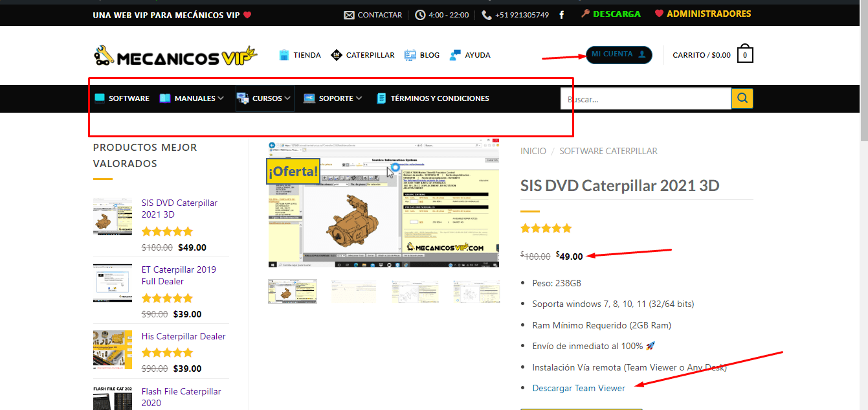The image size is (868, 410).
Task: Select the third gallery thumbnail, between pale yellow and last
Action: (414, 291)
